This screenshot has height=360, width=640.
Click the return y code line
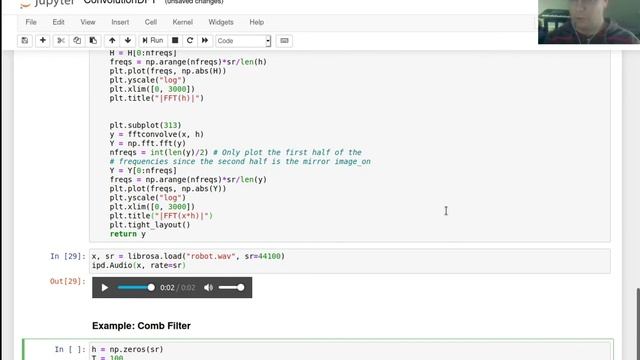128,234
